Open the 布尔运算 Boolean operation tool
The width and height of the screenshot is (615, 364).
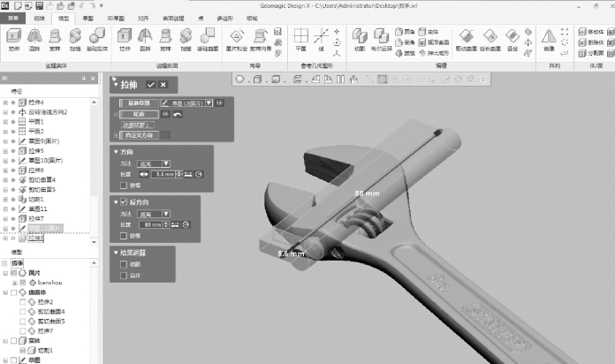click(381, 40)
